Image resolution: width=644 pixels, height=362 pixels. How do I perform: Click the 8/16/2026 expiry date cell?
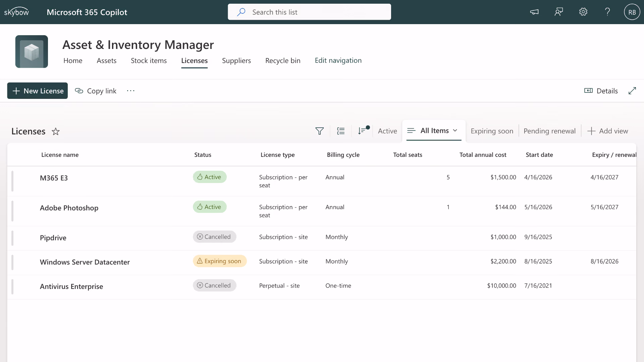point(604,261)
